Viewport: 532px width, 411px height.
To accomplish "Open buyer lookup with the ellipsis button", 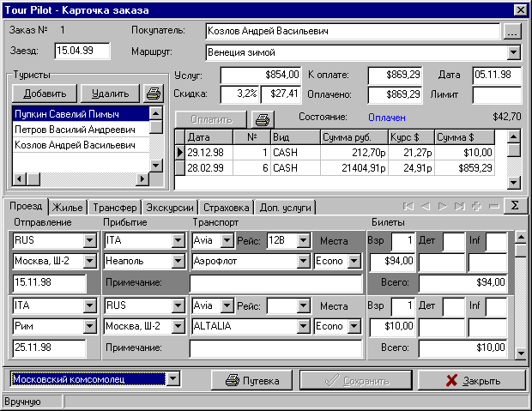I will (x=512, y=31).
